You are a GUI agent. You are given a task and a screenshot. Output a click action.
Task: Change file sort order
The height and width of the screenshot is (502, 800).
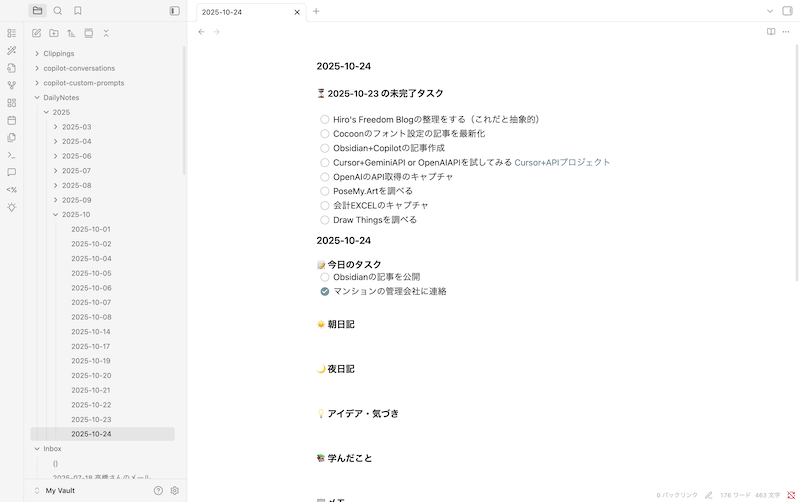[x=71, y=33]
